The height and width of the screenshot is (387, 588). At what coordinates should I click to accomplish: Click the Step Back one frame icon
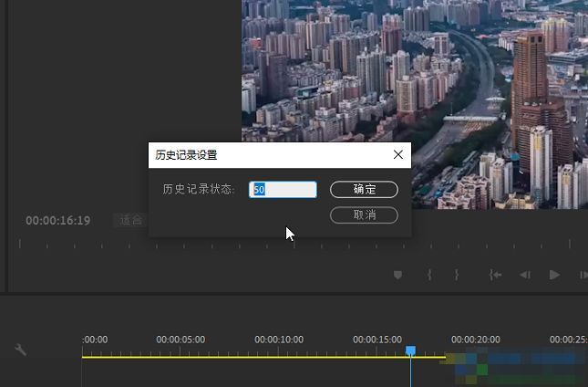525,275
